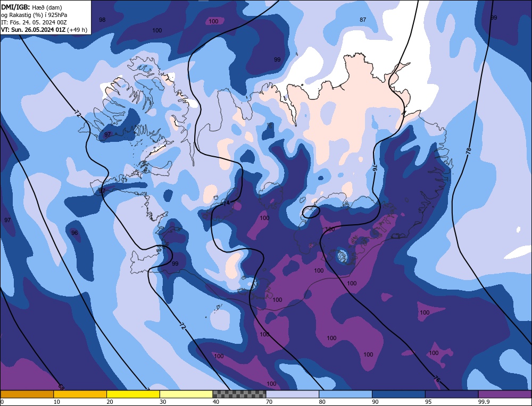
Task: Click the 'DMI/IGB: Hæð (dam)' title line
Action: click(31, 7)
